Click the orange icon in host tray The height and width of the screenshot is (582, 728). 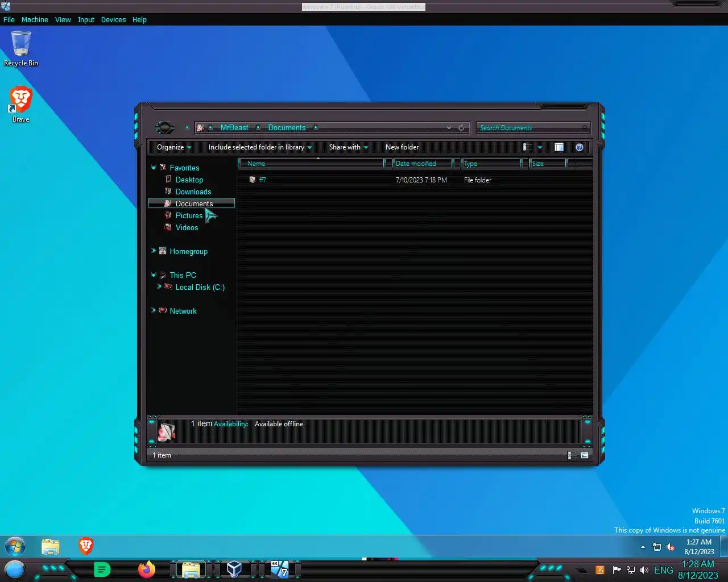600,570
